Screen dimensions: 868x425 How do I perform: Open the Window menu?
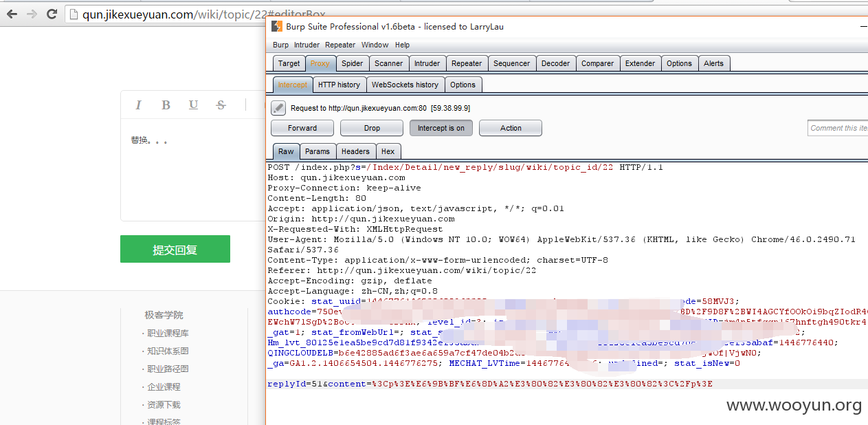(375, 45)
